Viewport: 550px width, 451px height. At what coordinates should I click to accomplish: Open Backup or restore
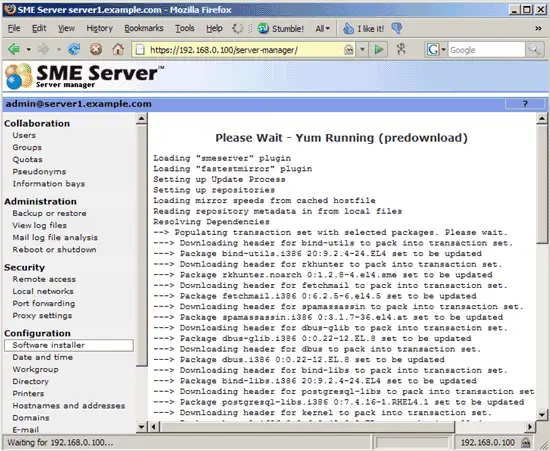[x=49, y=213]
